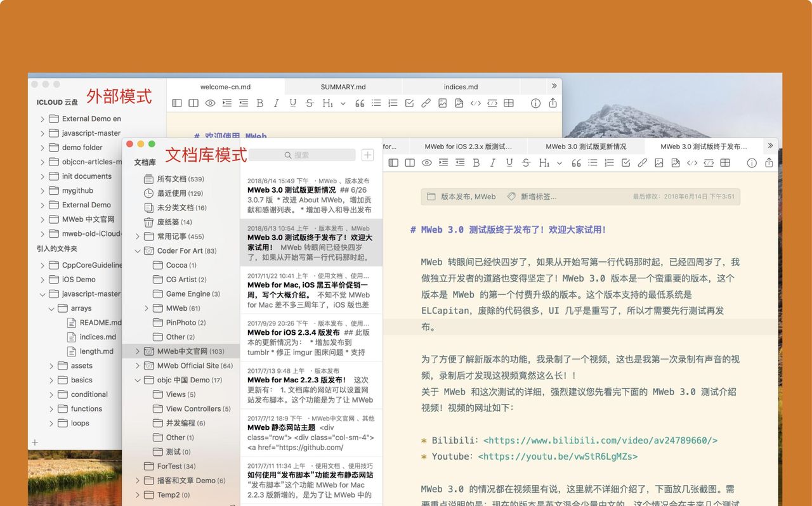The width and height of the screenshot is (812, 506).
Task: Insert a code block with the </> icon
Action: (x=691, y=163)
